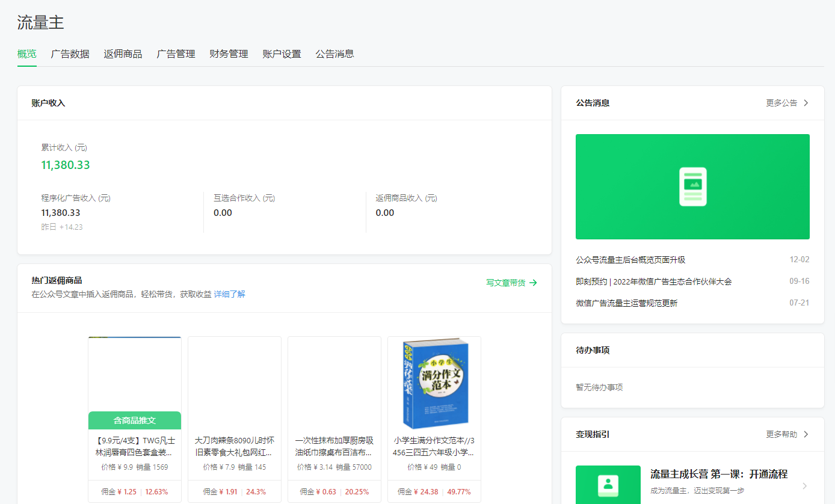Click the 详细了解 link
This screenshot has width=835, height=504.
[x=229, y=294]
